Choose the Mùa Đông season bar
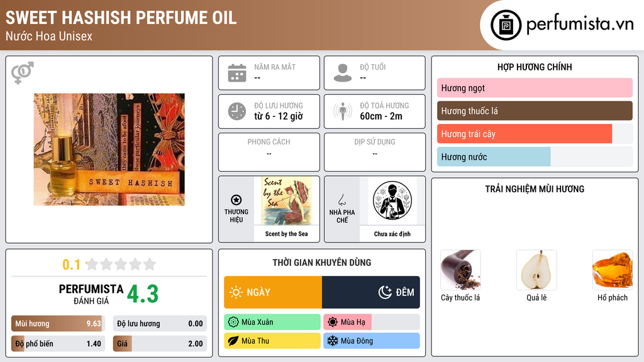This screenshot has height=362, width=644. click(x=371, y=341)
